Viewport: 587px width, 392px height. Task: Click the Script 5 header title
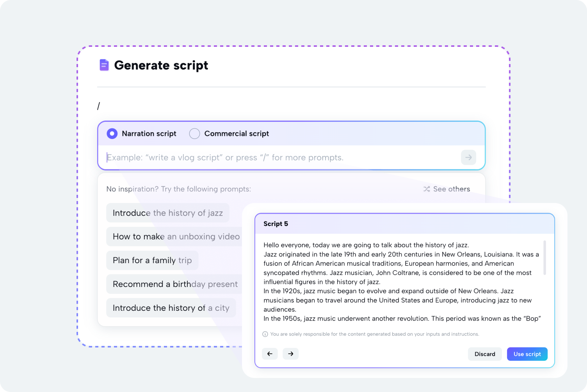coord(276,224)
